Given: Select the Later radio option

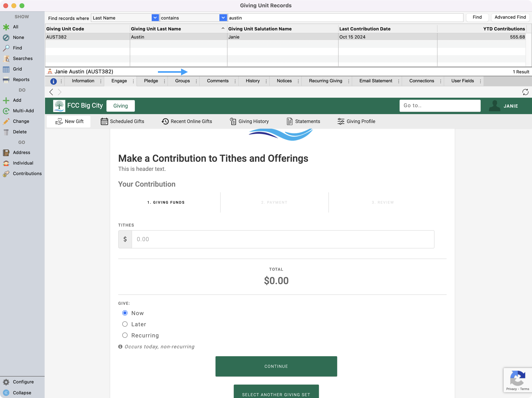Looking at the screenshot, I should pos(125,324).
